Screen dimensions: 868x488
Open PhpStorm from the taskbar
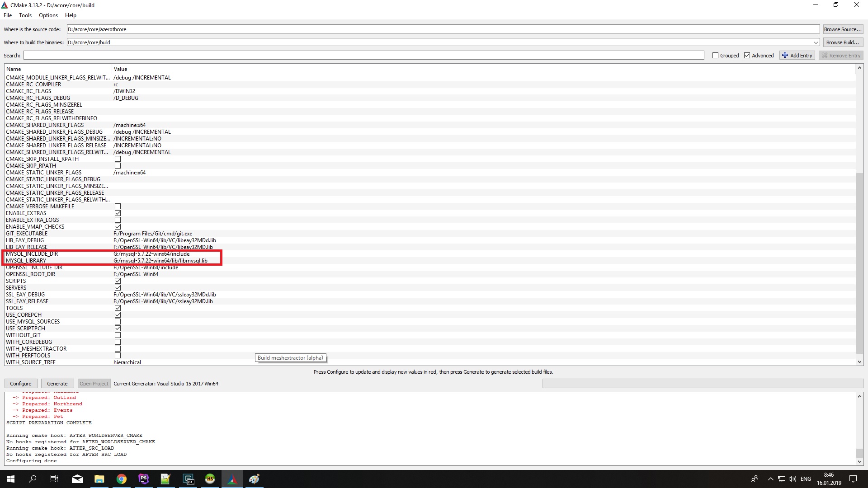pyautogui.click(x=143, y=479)
